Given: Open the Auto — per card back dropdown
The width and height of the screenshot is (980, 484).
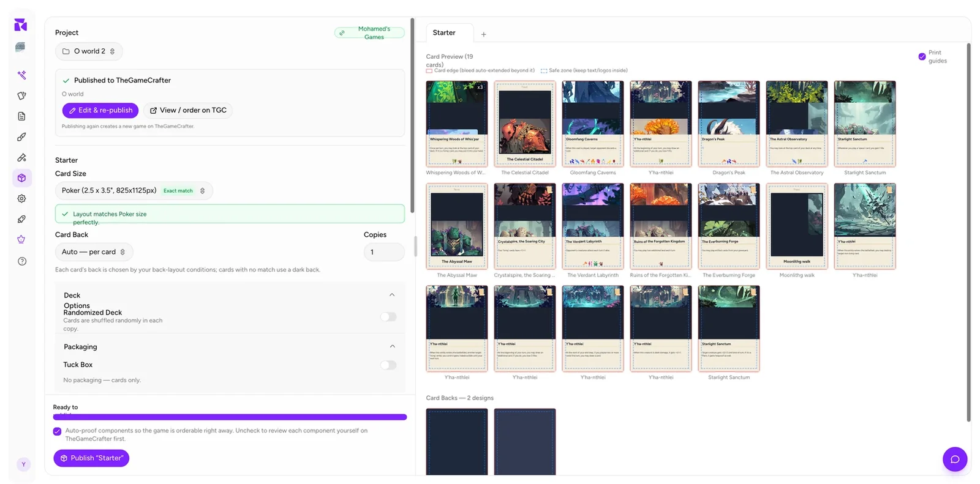Looking at the screenshot, I should point(94,252).
